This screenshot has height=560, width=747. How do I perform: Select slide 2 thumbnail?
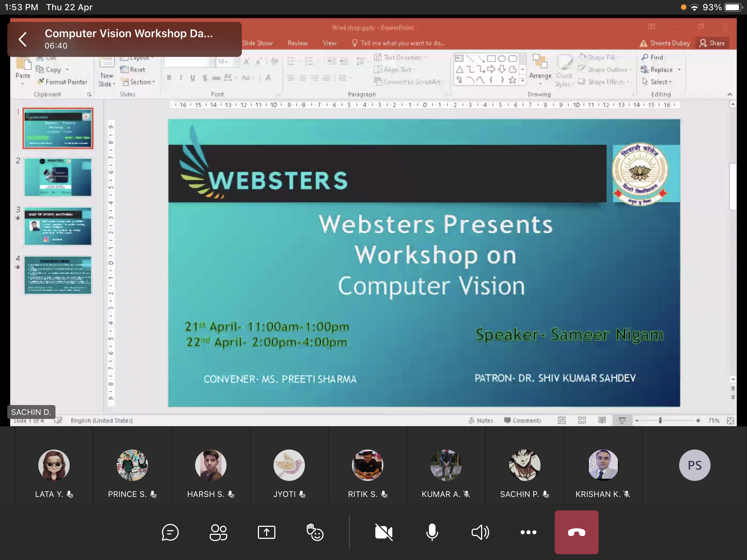click(x=58, y=178)
